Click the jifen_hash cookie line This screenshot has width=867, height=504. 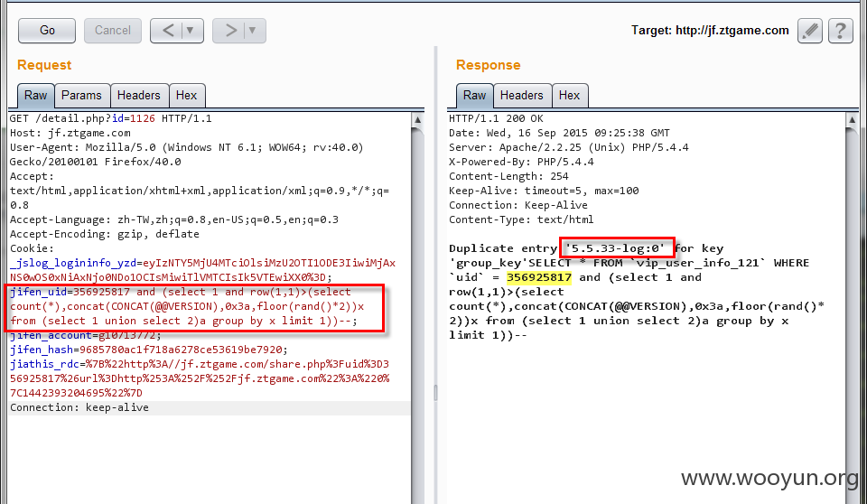149,350
